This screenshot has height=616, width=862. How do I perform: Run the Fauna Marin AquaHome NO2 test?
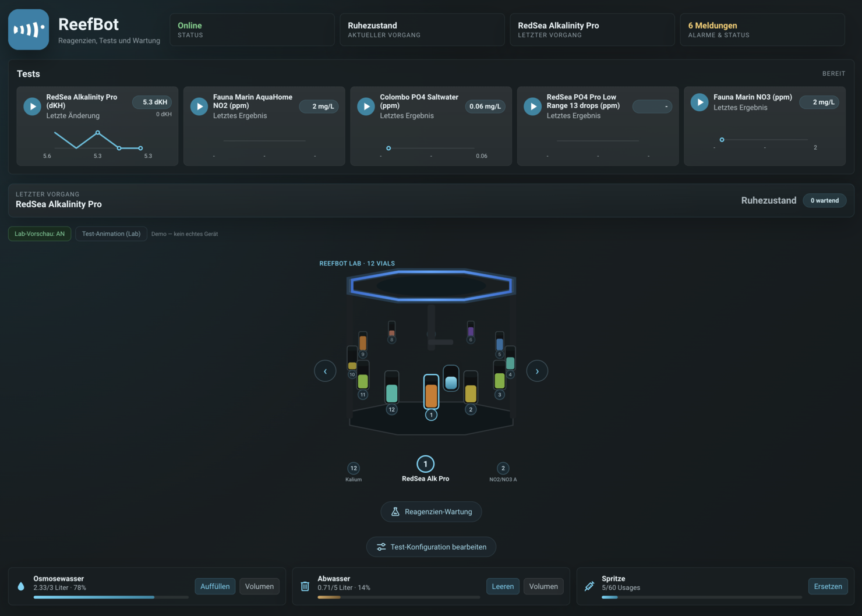[199, 107]
